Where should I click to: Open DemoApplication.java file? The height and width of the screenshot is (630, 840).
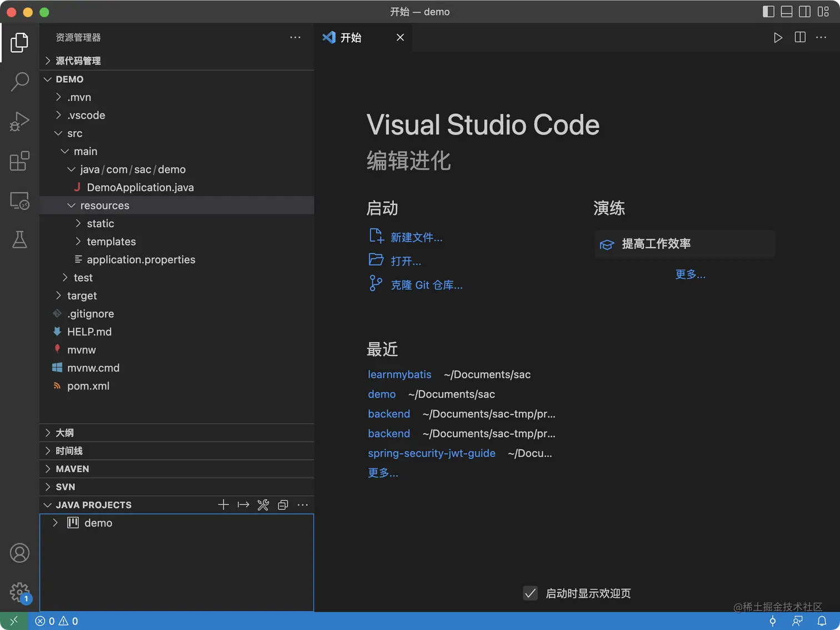(x=177, y=187)
